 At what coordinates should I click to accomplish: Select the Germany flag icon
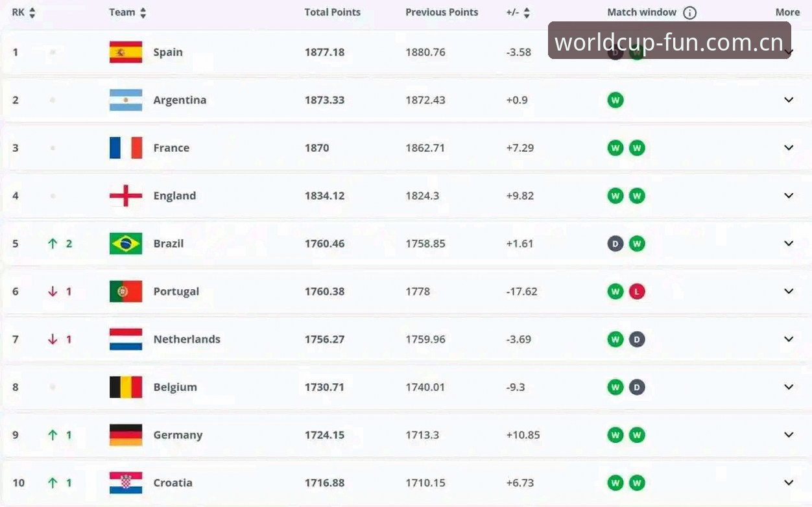[126, 435]
